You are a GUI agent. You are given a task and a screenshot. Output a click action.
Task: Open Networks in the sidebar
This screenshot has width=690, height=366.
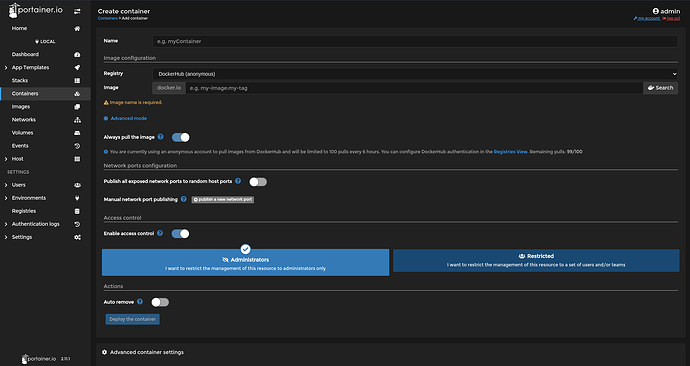tap(24, 120)
